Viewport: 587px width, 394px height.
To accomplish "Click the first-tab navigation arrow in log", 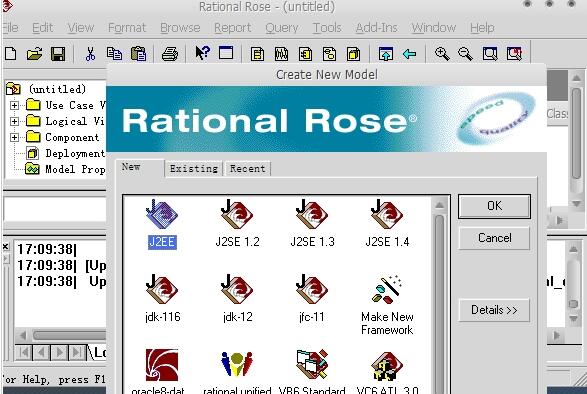I will tap(24, 352).
